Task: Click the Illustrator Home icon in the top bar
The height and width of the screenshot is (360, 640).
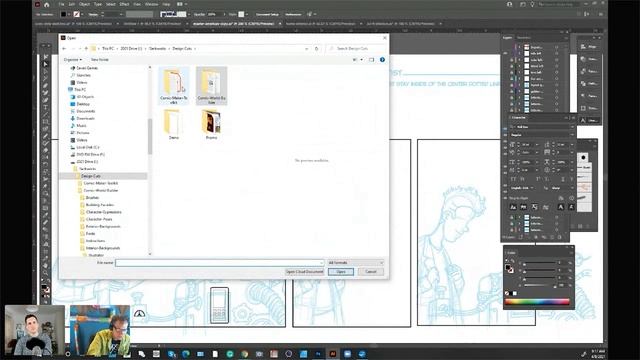Action: click(x=47, y=4)
